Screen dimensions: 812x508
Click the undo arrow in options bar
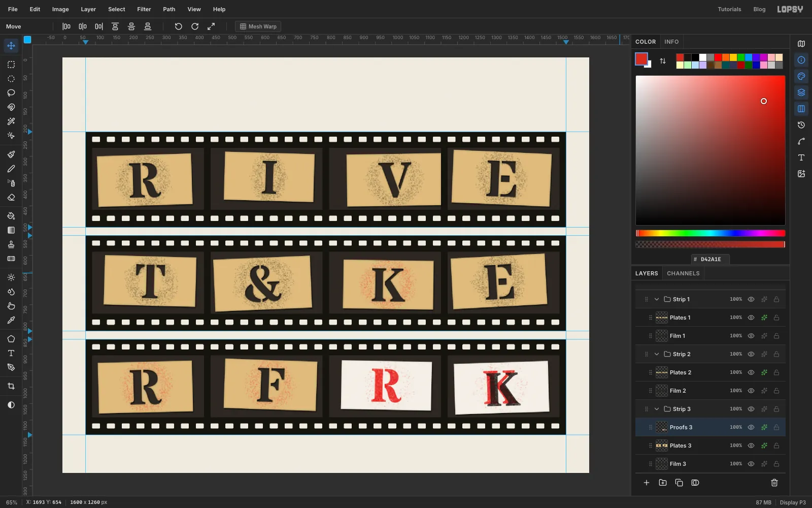tap(179, 26)
